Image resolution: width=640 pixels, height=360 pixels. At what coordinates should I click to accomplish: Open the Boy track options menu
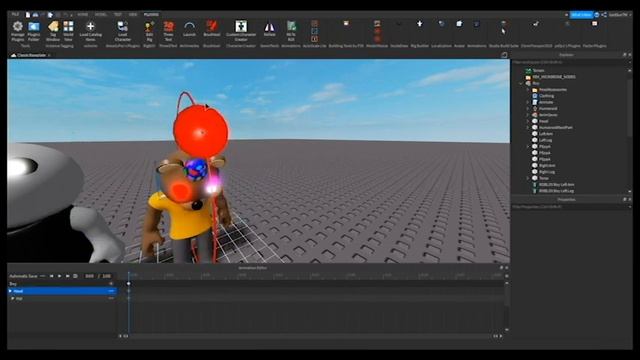coord(111,284)
